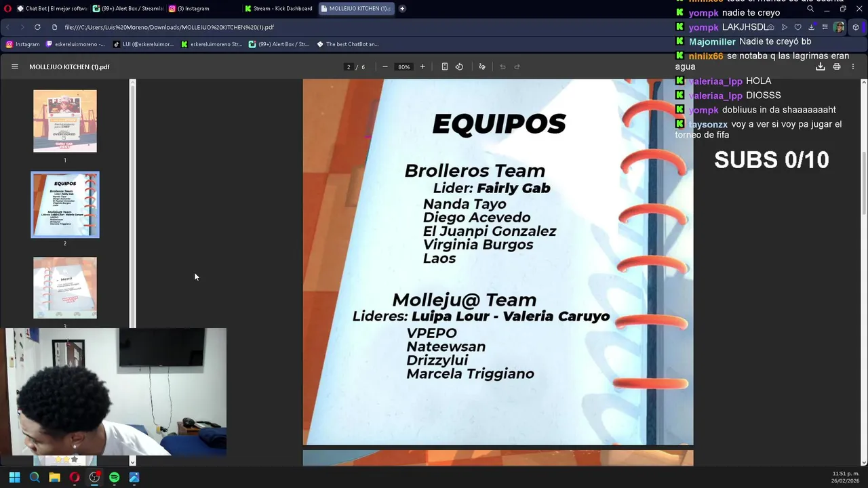868x488 pixels.
Task: Open The best ChatBot bookmark
Action: (348, 44)
